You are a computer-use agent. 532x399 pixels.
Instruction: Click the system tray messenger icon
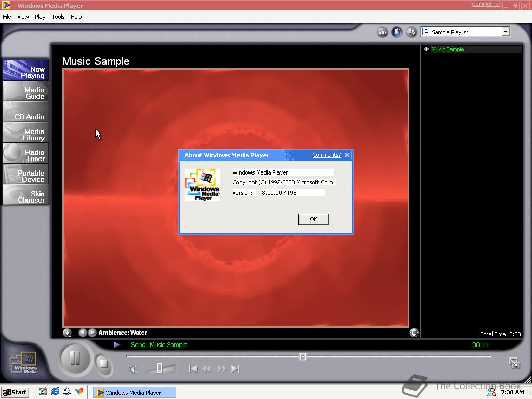[x=491, y=392]
